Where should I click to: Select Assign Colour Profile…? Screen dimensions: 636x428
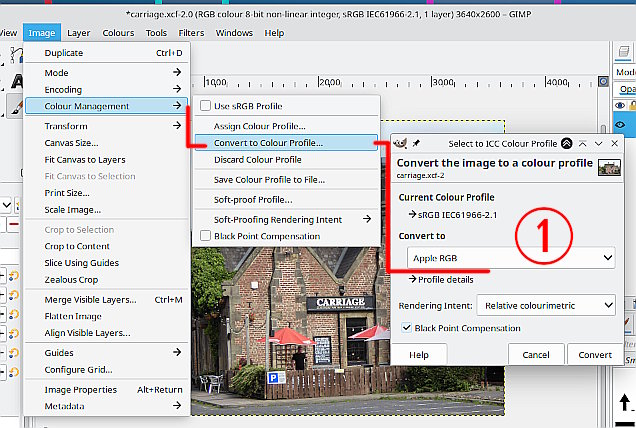pyautogui.click(x=286, y=126)
